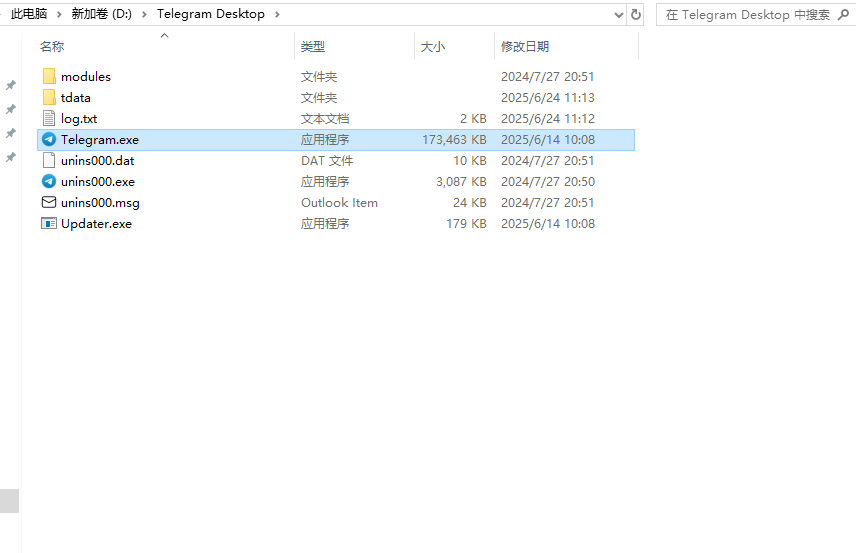Click the 2024/7/27 20:50 date cell

pyautogui.click(x=548, y=182)
